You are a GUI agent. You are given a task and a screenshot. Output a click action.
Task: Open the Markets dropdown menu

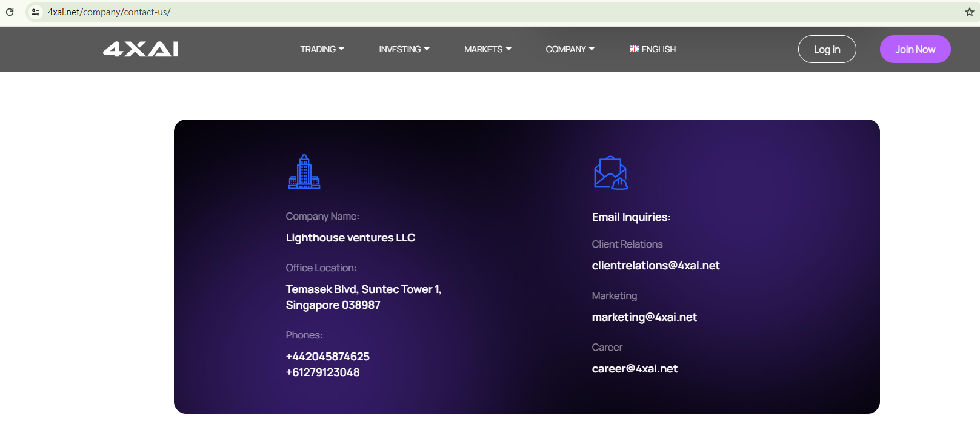click(487, 49)
